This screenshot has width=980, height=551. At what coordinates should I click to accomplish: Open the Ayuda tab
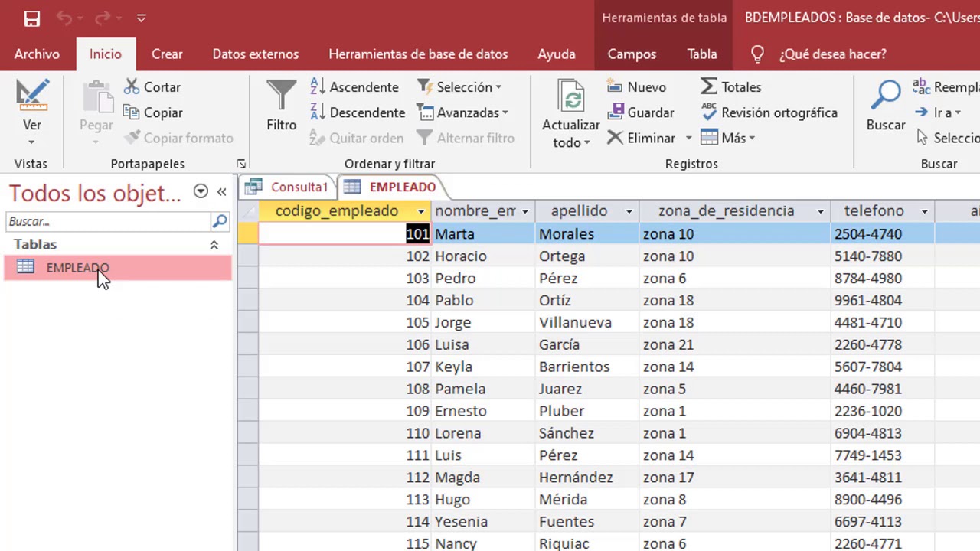point(557,54)
